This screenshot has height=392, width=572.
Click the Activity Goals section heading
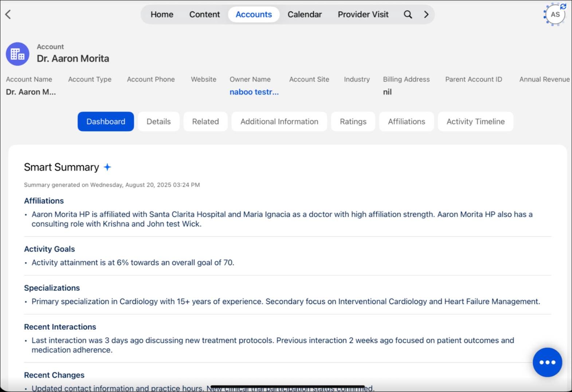49,249
